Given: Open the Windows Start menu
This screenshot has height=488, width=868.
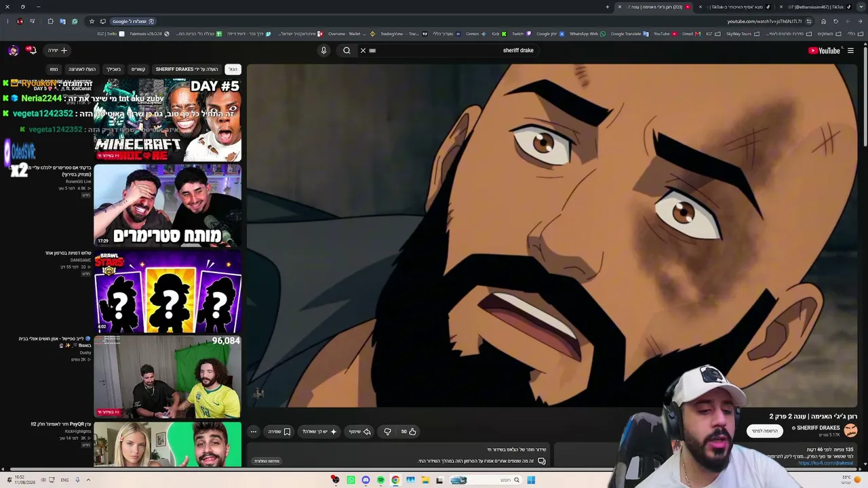Looking at the screenshot, I should pyautogui.click(x=531, y=480).
